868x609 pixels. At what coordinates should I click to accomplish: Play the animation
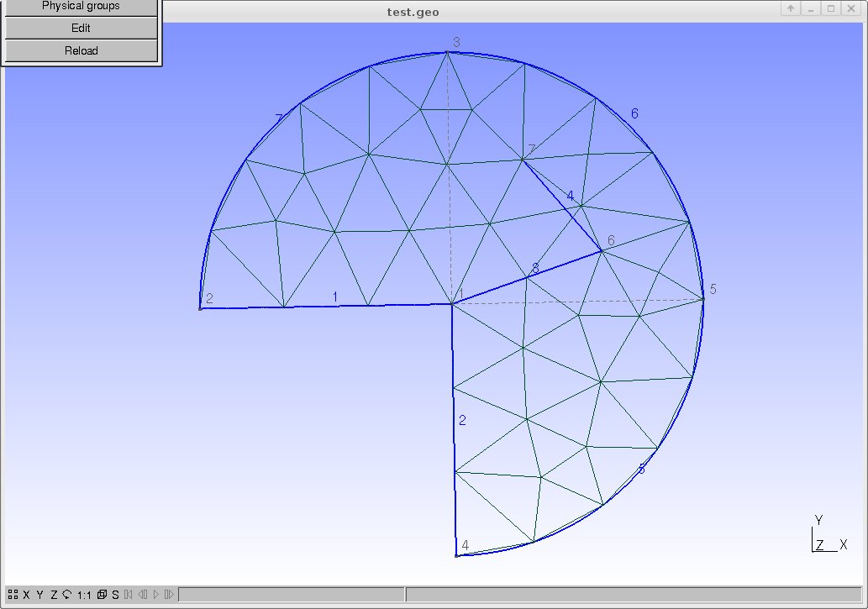pyautogui.click(x=155, y=595)
